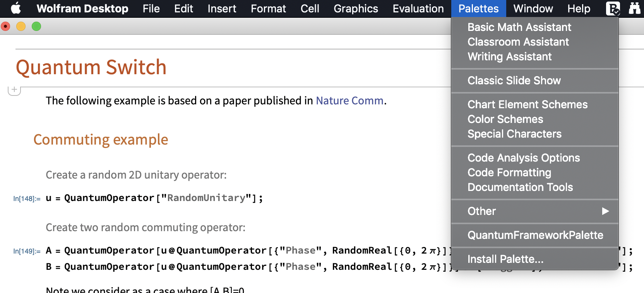Open Classic Slide Show palette
Viewport: 644px width, 293px height.
[535, 80]
